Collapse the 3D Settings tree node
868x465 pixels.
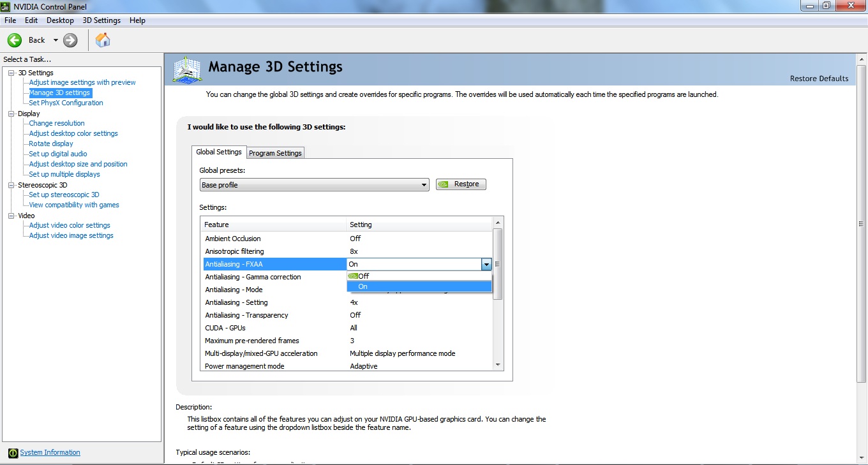pos(11,73)
